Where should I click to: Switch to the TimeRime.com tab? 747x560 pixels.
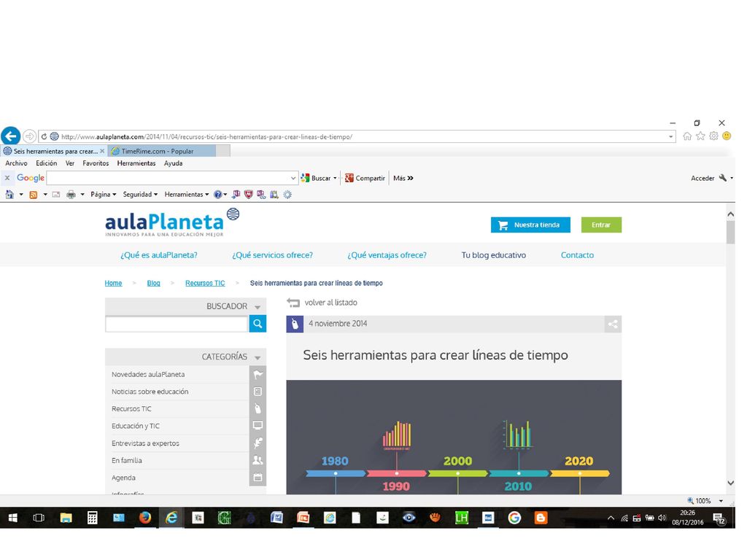pos(161,151)
